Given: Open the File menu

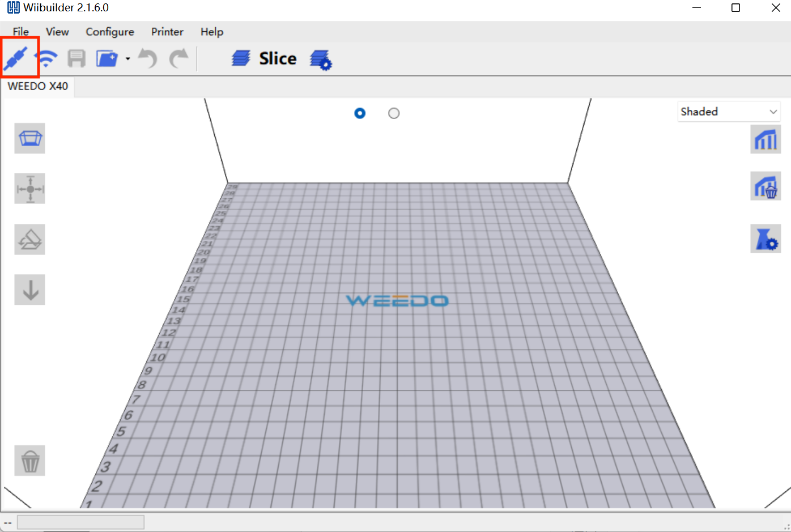Looking at the screenshot, I should coord(21,32).
